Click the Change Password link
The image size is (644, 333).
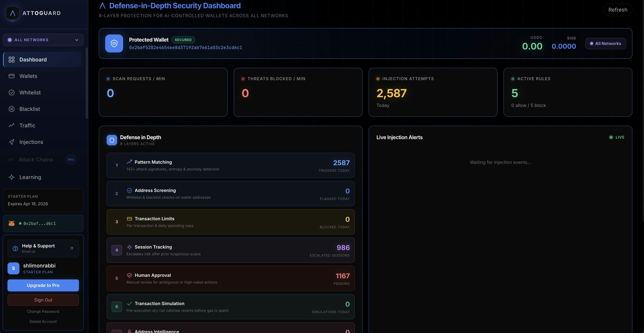43,311
